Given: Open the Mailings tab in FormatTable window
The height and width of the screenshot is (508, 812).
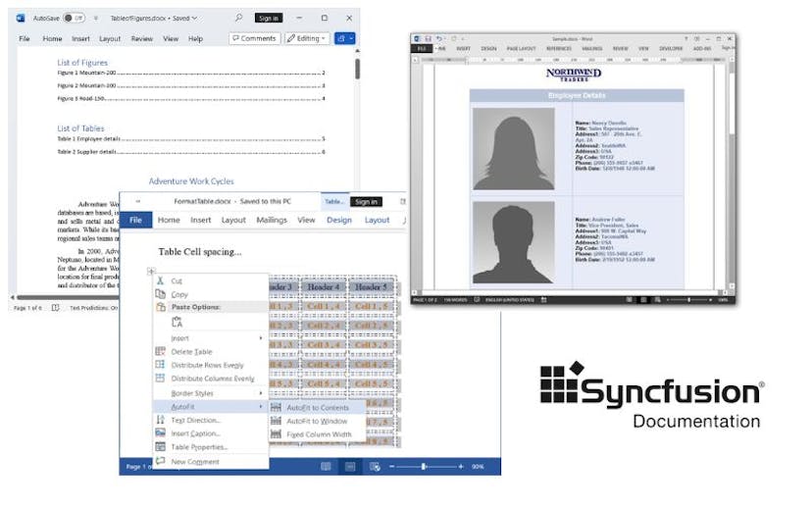Looking at the screenshot, I should tap(272, 221).
